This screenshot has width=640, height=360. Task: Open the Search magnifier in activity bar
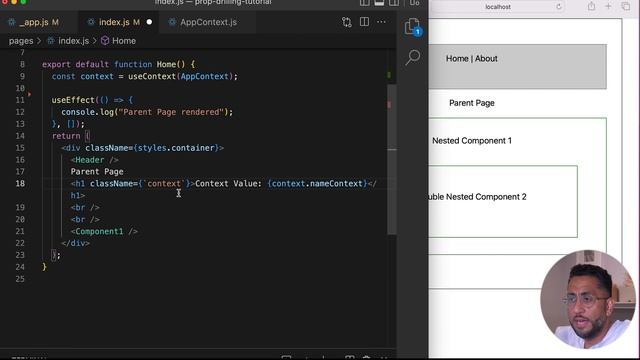[413, 58]
